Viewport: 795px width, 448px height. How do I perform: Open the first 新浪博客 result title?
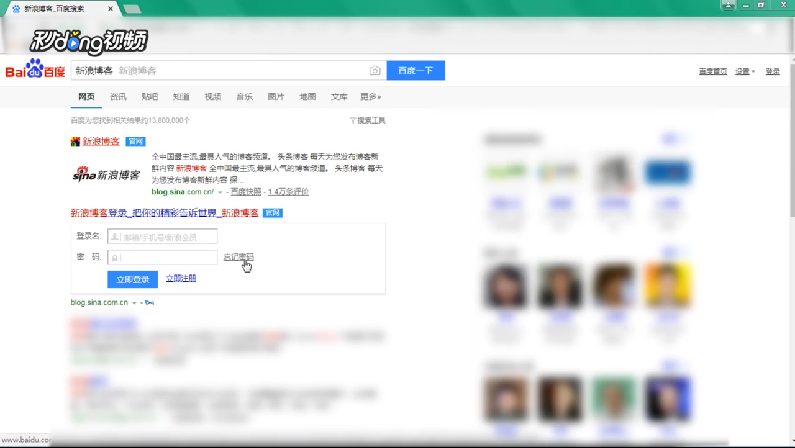tap(101, 141)
